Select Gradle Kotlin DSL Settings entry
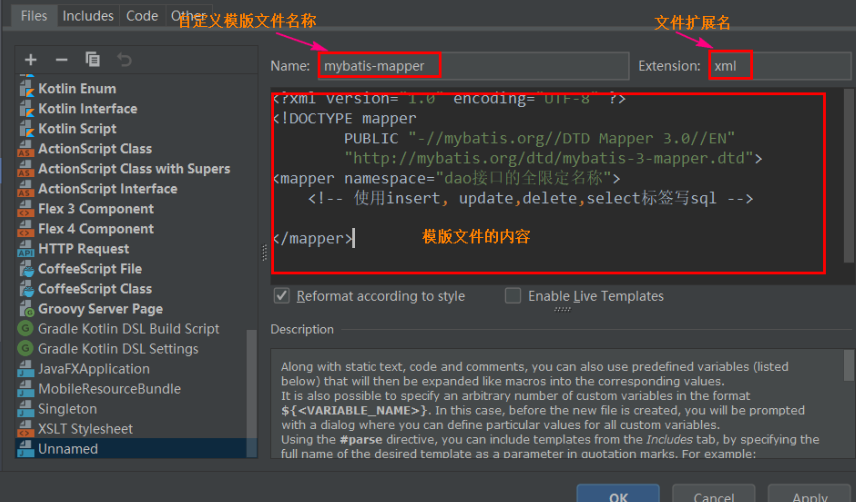The height and width of the screenshot is (502, 856). pos(118,349)
